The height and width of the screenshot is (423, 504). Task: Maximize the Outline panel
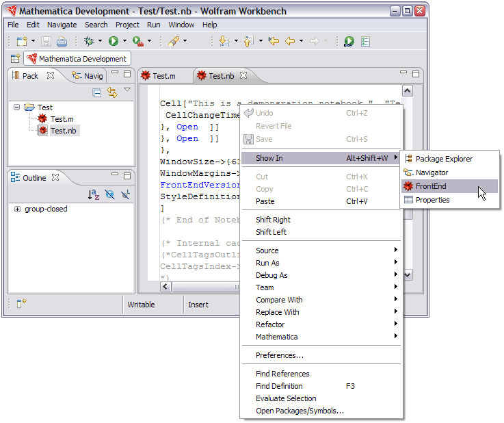pos(127,176)
